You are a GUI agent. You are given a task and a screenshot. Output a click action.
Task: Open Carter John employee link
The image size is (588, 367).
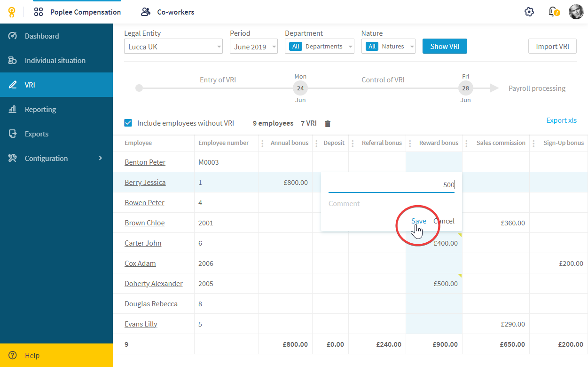pyautogui.click(x=143, y=243)
